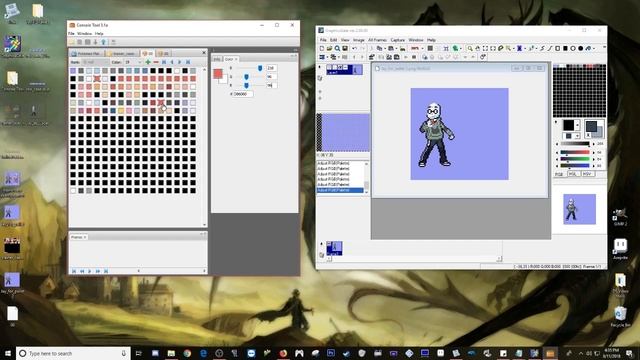Click the taskbar search box
The width and height of the screenshot is (640, 360).
pyautogui.click(x=73, y=353)
